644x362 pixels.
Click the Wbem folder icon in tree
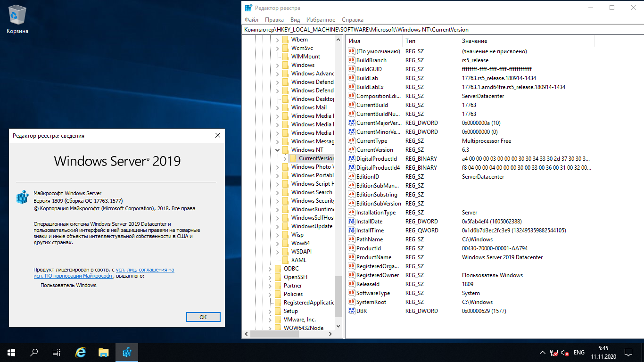(285, 40)
